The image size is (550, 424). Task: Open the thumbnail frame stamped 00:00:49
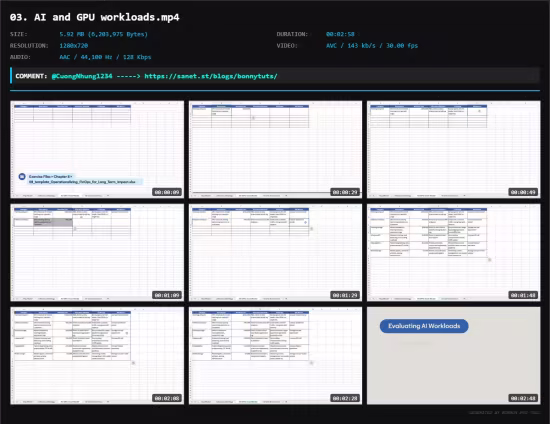(454, 149)
